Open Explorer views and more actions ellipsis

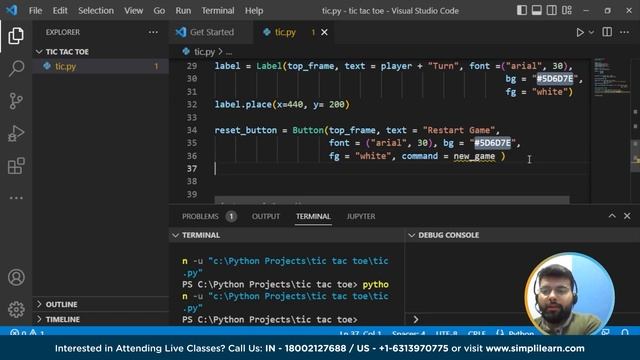coord(153,32)
